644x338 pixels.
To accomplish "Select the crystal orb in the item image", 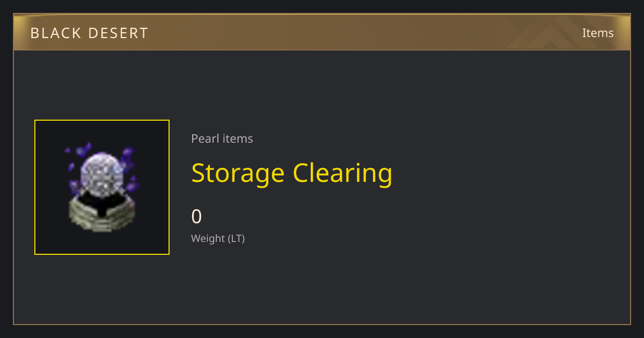I will coord(103,172).
